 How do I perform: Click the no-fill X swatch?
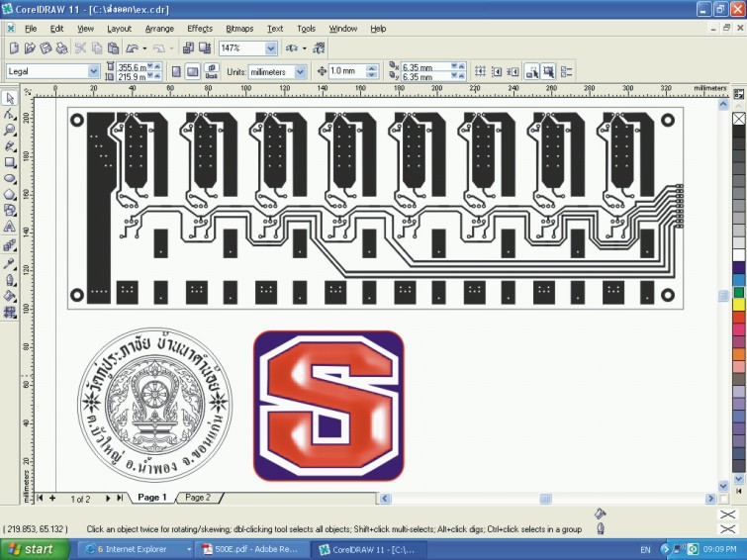pos(738,118)
